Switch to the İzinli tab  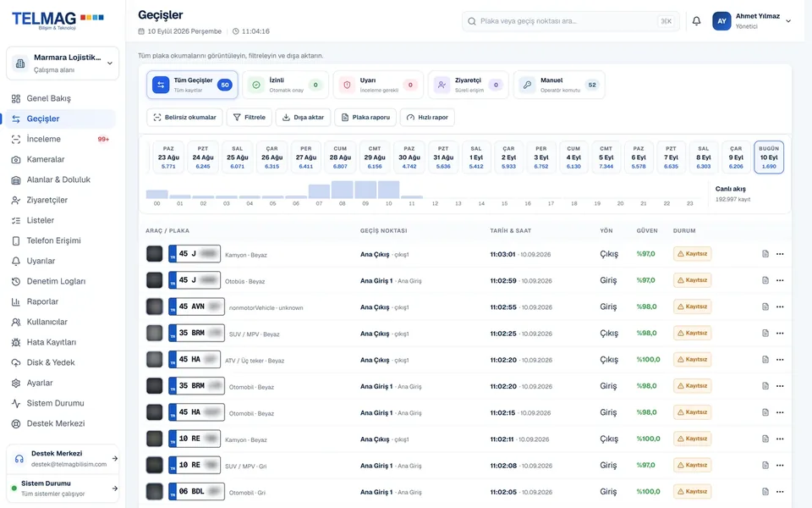pyautogui.click(x=285, y=85)
